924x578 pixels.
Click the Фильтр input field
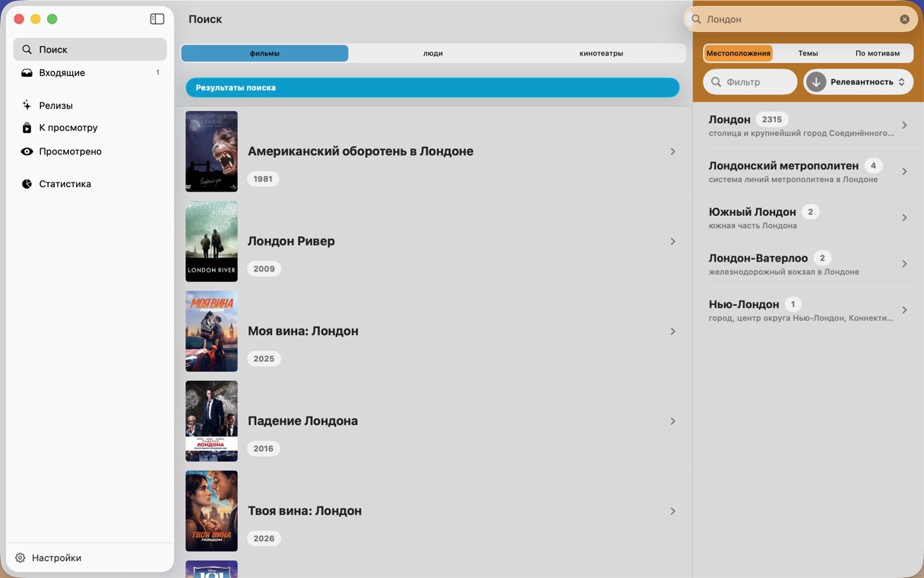(x=750, y=82)
